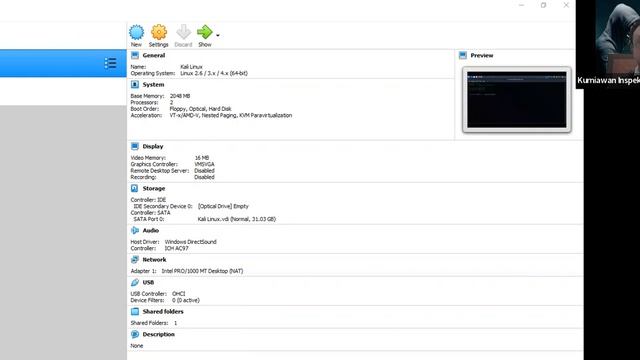This screenshot has width=640, height=360.
Task: Open the System section header link
Action: click(x=153, y=84)
